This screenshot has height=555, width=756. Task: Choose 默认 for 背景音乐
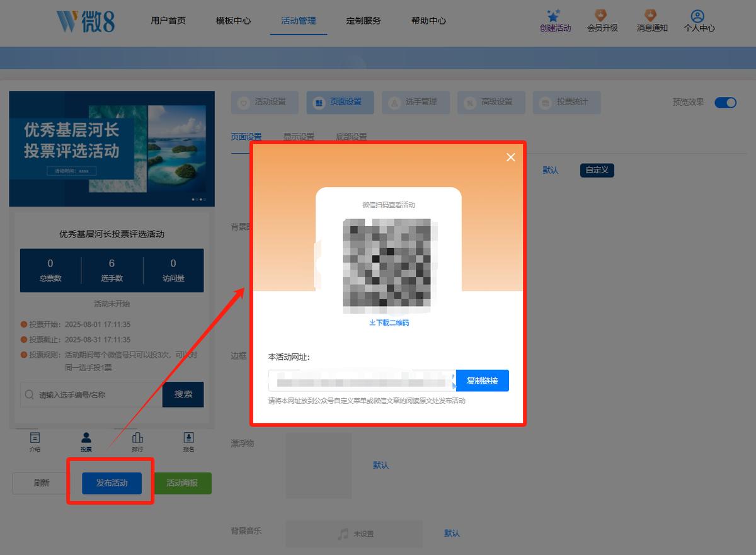pos(452,533)
